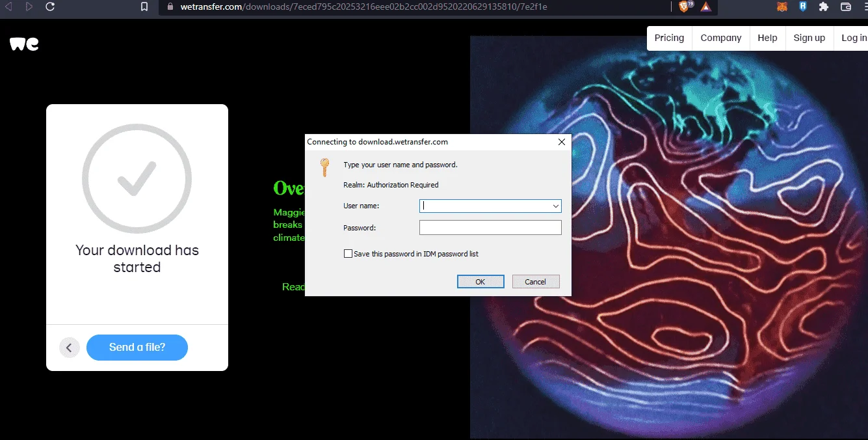Close the Connecting to download.wetransfer.com dialog

click(562, 141)
